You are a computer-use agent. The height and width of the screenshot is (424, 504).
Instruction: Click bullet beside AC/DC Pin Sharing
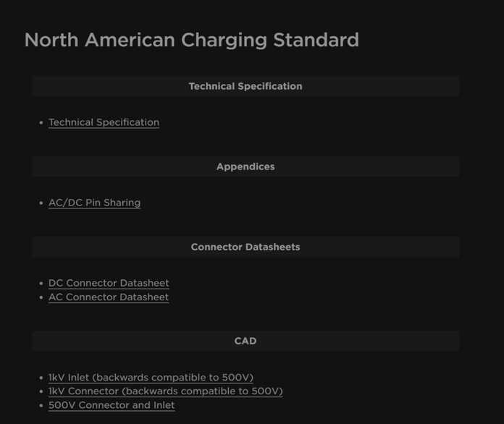tap(41, 203)
